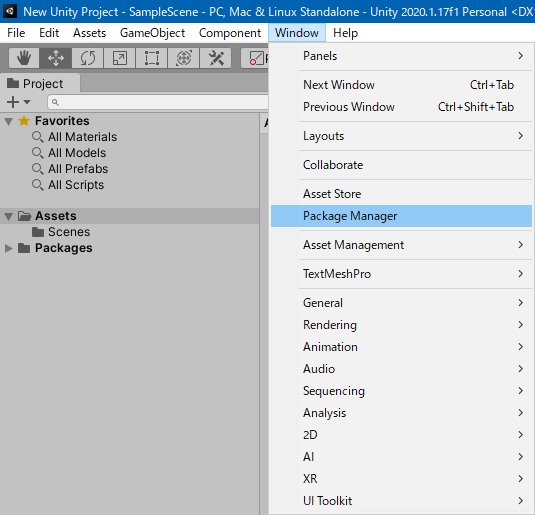Expand the AI submenu

pos(401,457)
